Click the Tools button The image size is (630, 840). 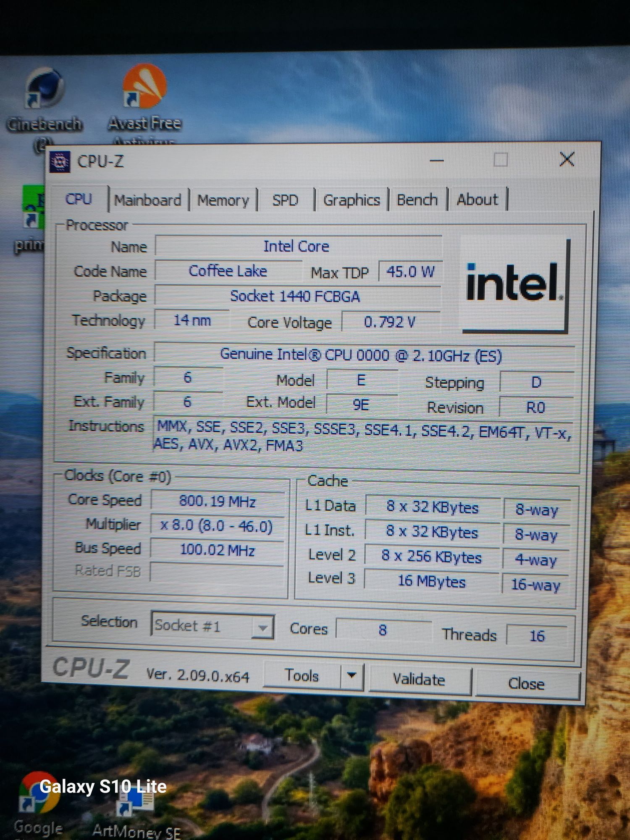tap(302, 675)
